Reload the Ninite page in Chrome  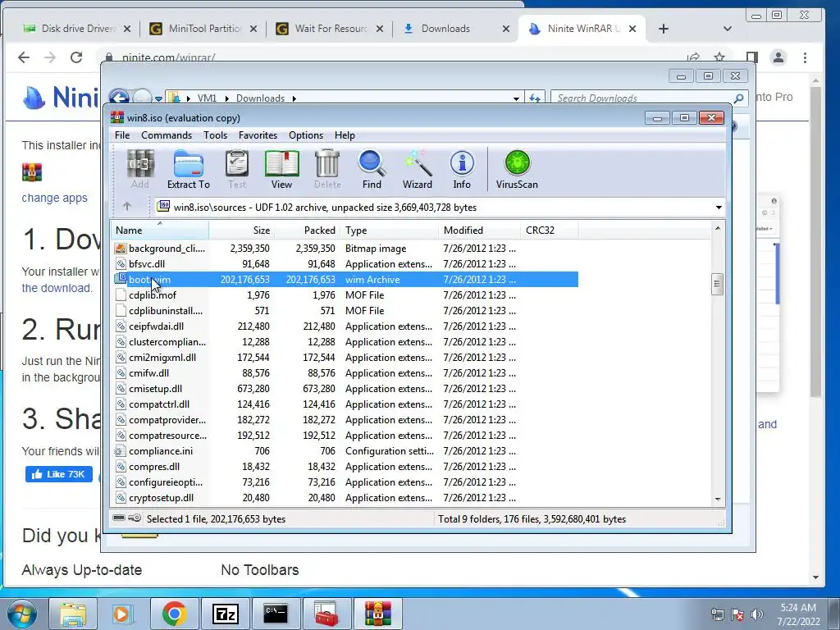click(76, 57)
